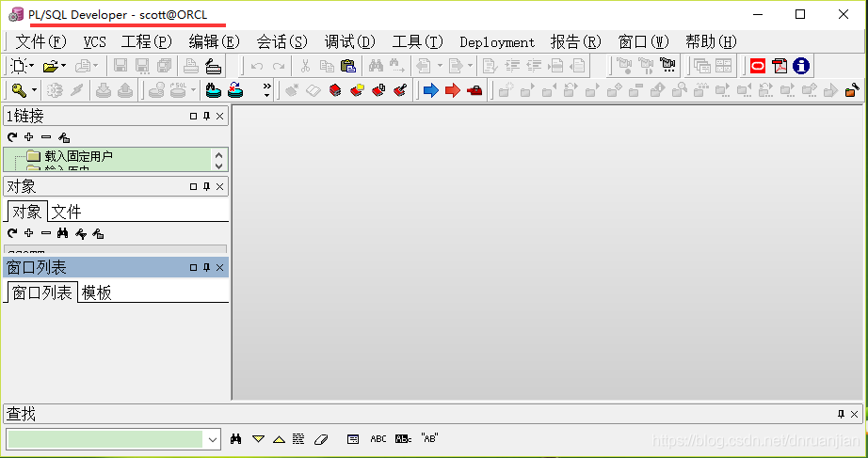The height and width of the screenshot is (458, 868).
Task: Expand the toolbar overflow chevron
Action: click(267, 90)
